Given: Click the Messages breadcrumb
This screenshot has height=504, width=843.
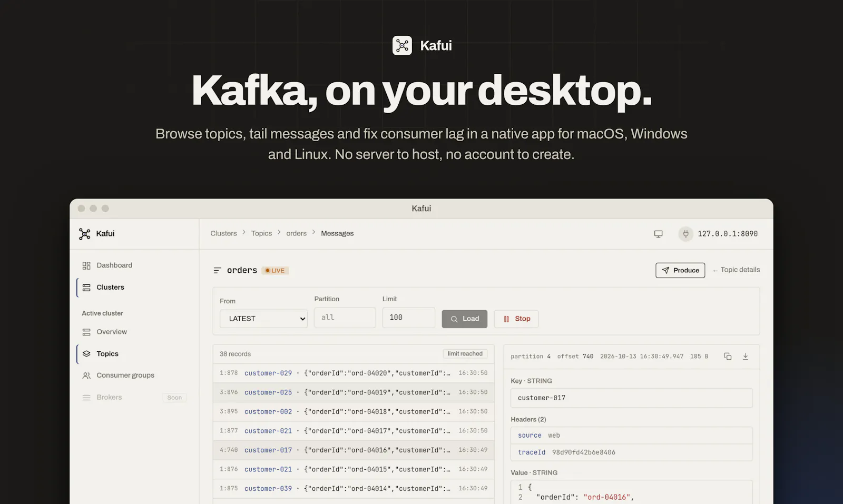Looking at the screenshot, I should [x=337, y=233].
